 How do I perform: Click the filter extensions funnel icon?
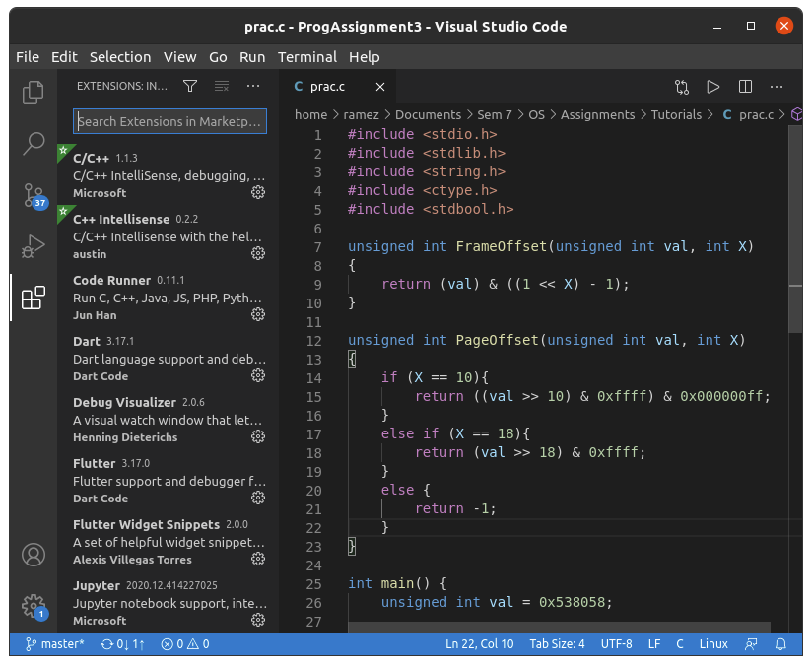pos(190,87)
